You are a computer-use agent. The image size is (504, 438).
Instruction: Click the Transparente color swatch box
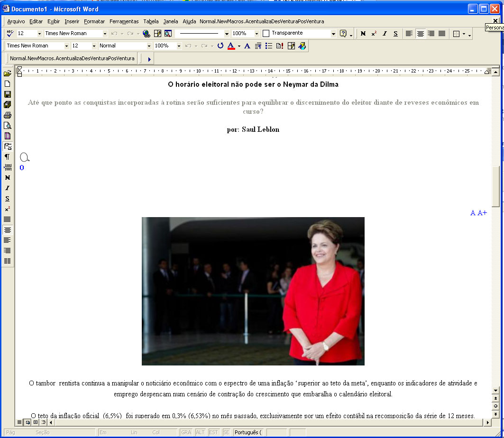point(266,34)
